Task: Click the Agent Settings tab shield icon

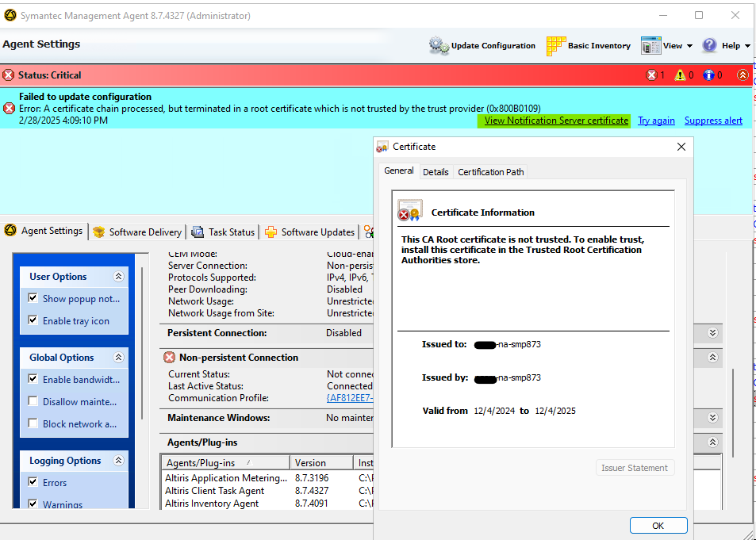Action: point(10,231)
